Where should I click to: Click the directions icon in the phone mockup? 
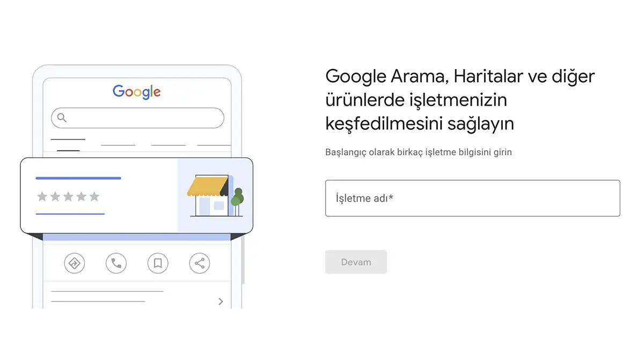(74, 263)
